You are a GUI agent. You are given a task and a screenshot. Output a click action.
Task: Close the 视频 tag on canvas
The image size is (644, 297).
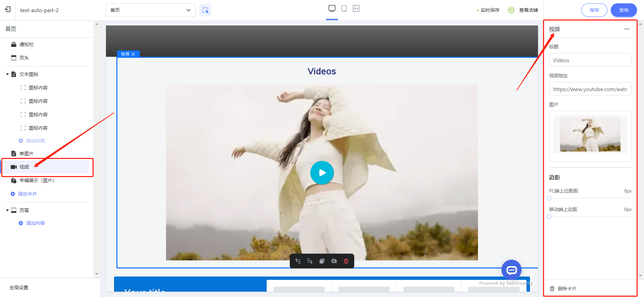click(x=133, y=54)
